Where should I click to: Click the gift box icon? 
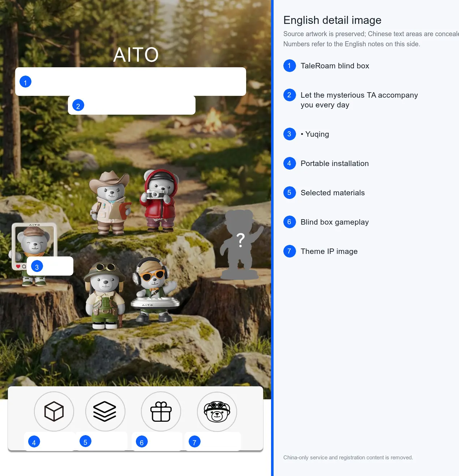click(161, 412)
